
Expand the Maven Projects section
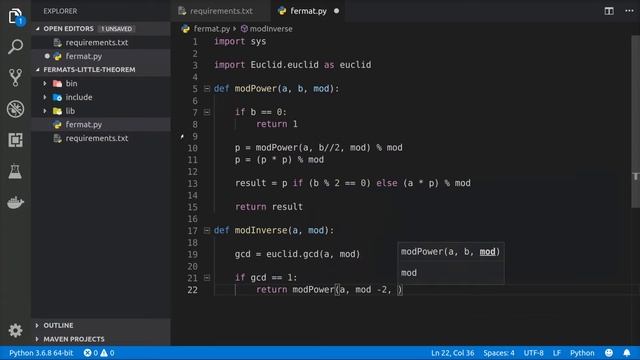coord(37,339)
